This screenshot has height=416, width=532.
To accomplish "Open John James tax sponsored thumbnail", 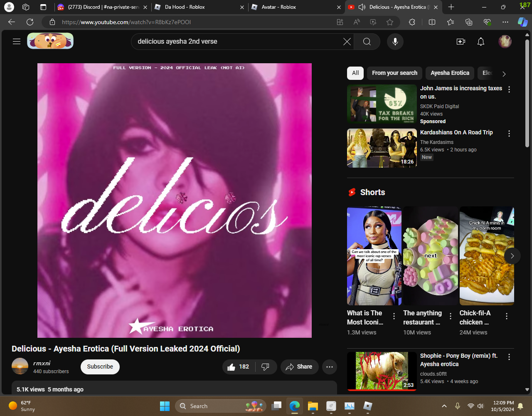I will click(382, 104).
